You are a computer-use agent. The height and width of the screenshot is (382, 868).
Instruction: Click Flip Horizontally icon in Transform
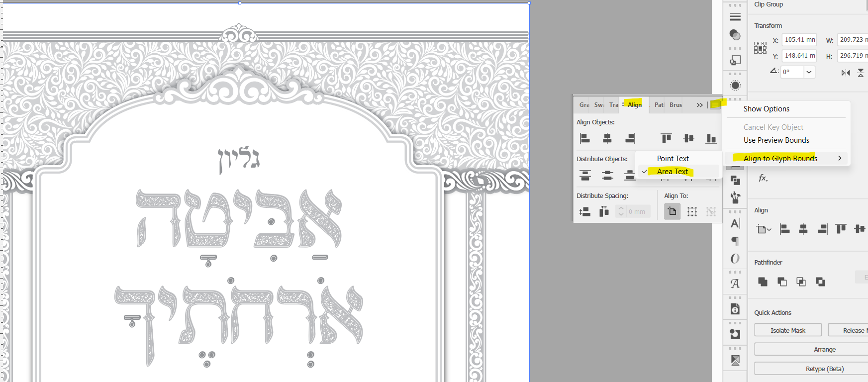(x=846, y=73)
